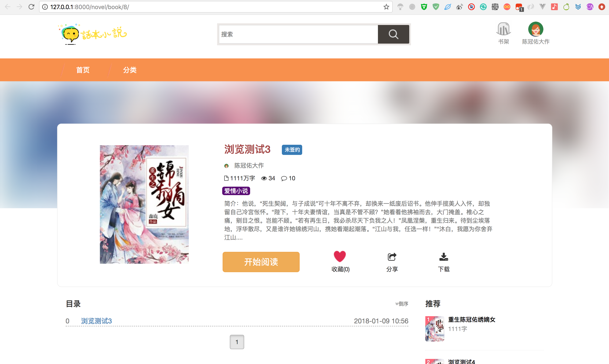Focus the 搜索 search input field
This screenshot has height=364, width=609.
(x=298, y=34)
